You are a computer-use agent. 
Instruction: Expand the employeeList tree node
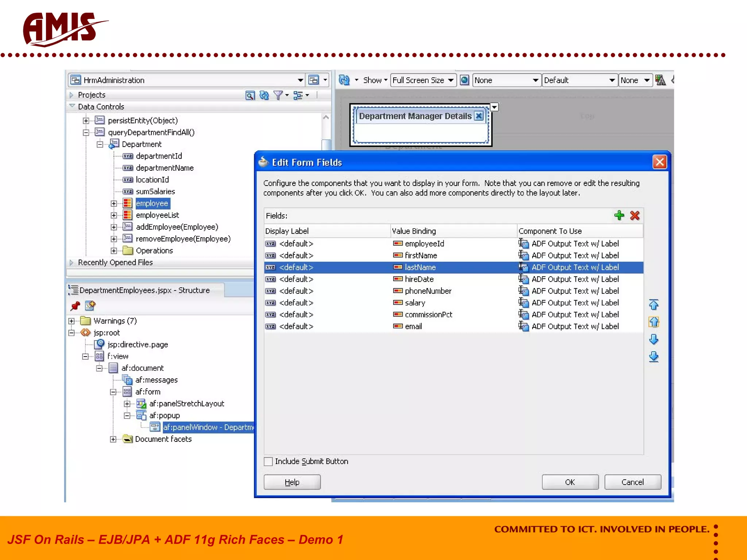(x=114, y=215)
